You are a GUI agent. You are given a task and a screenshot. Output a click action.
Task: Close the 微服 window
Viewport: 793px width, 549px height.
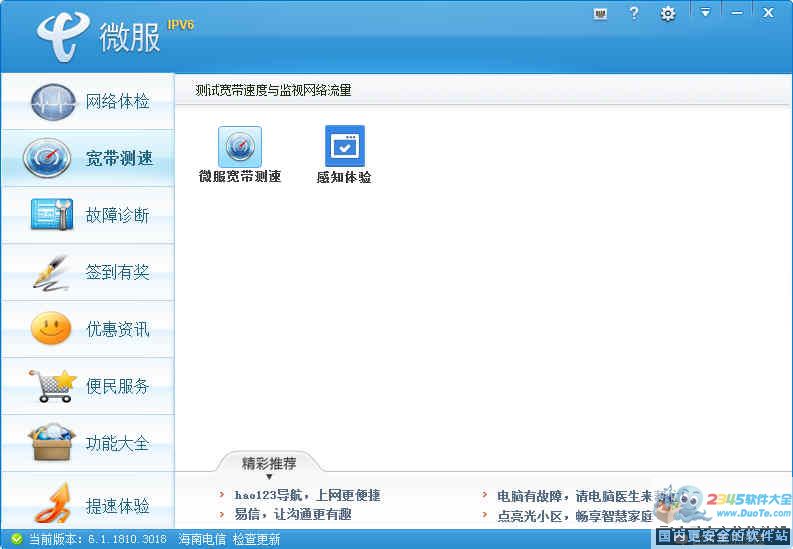768,13
